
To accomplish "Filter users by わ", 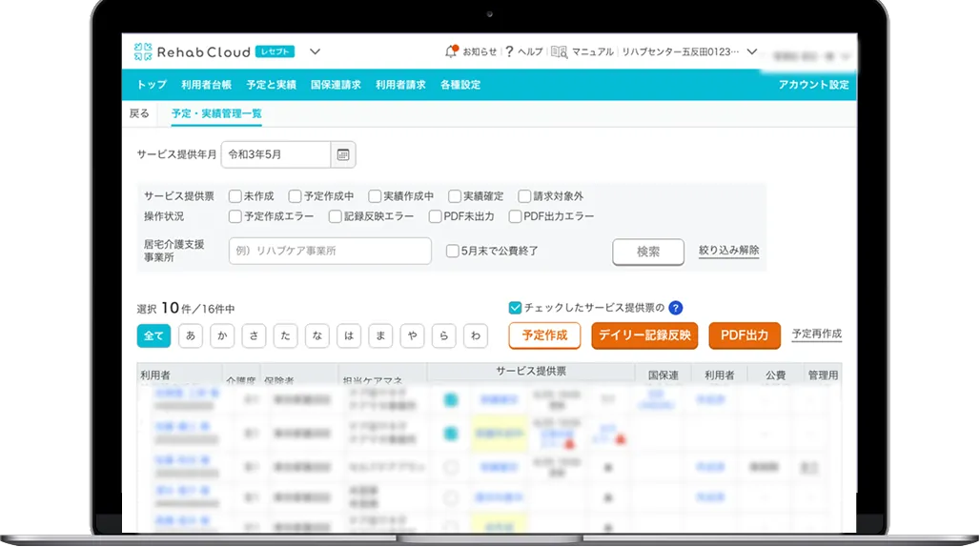I will [475, 336].
